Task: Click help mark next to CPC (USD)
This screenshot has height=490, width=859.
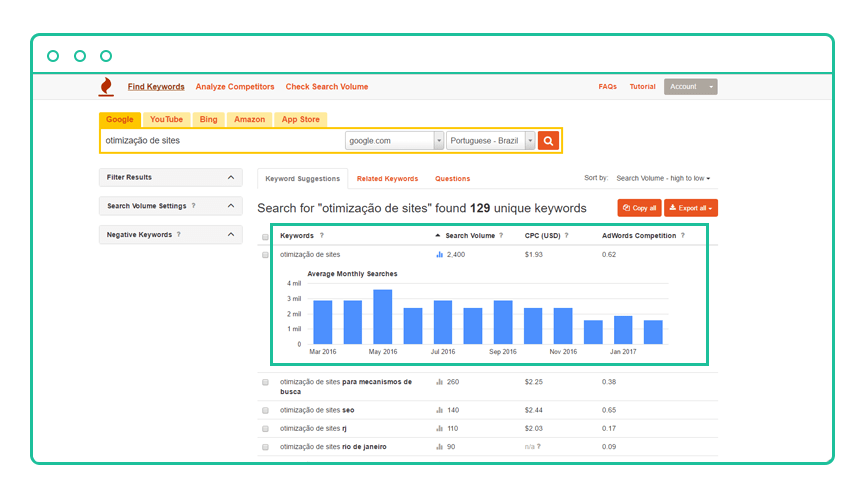Action: (566, 236)
